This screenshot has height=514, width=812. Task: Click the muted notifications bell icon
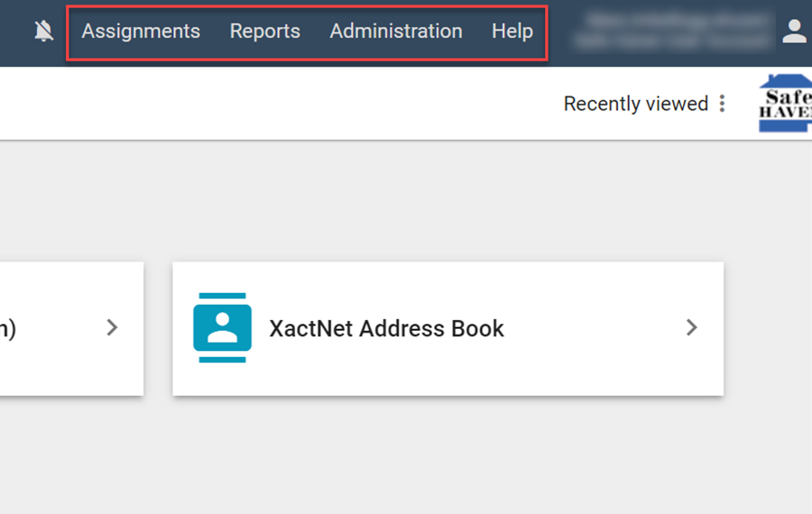tap(43, 32)
